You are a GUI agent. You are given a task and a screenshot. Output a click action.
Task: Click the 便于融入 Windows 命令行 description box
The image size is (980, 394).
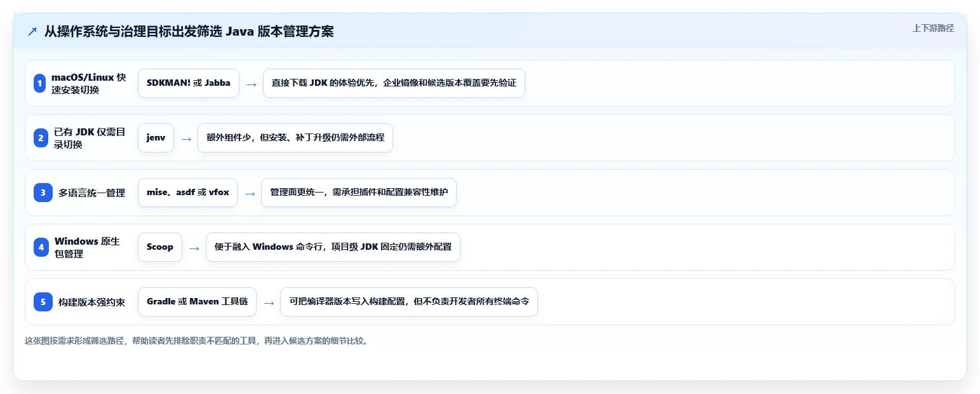[x=333, y=247]
